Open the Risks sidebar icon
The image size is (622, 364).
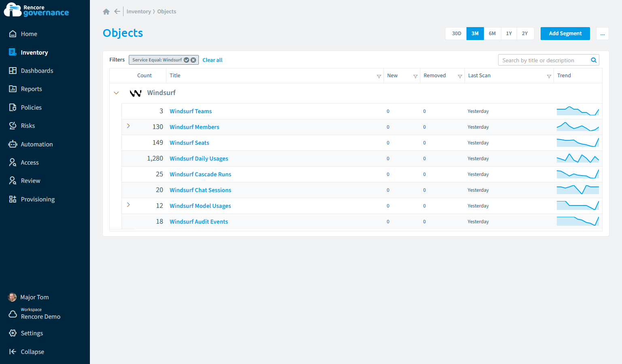[13, 126]
